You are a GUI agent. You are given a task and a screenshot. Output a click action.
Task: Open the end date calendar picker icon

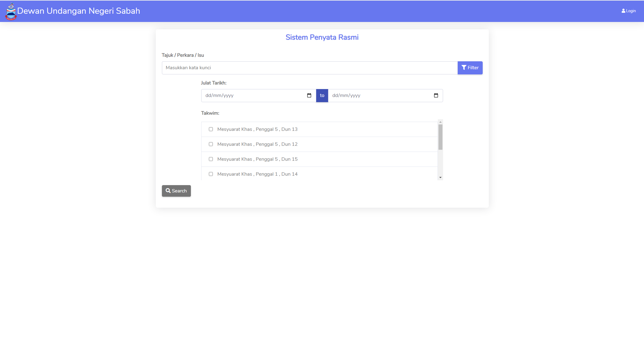(436, 95)
